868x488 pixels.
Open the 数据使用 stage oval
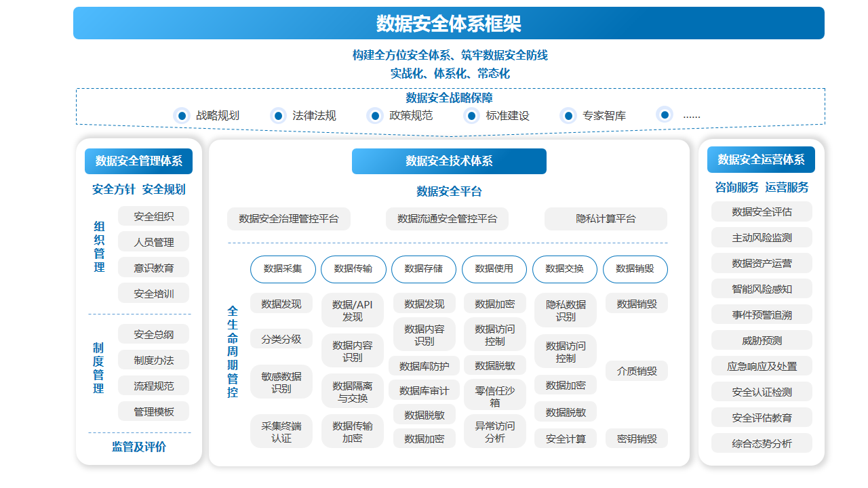(494, 269)
